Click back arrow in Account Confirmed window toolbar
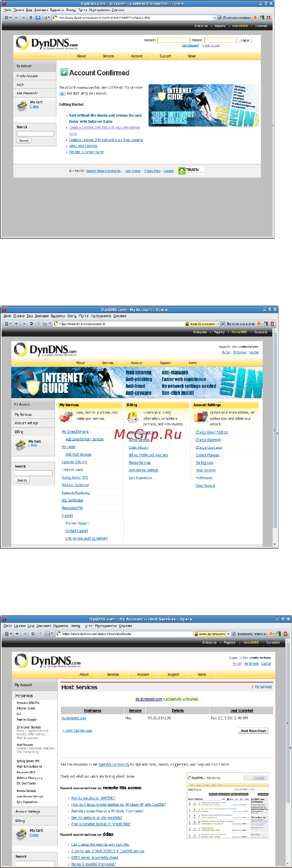Viewport: 292px width, 868px height. click(x=16, y=18)
